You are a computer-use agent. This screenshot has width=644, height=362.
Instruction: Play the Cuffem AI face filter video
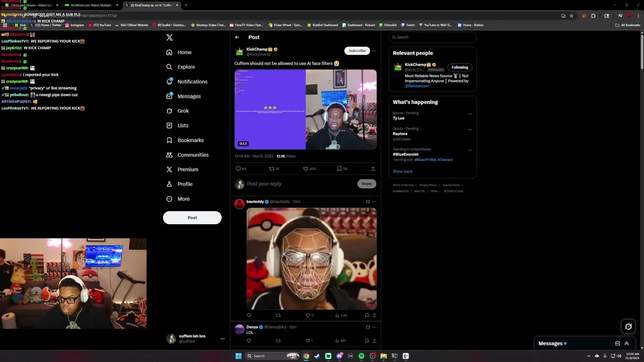pyautogui.click(x=305, y=109)
